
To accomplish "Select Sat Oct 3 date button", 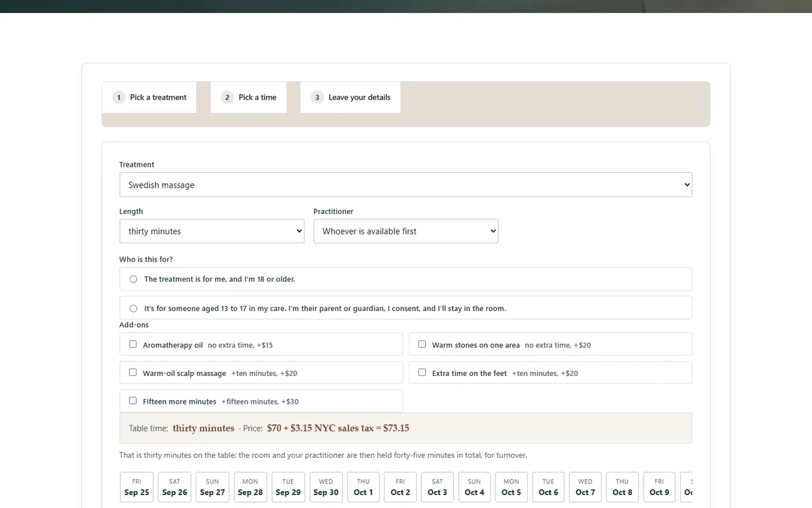I will (437, 488).
